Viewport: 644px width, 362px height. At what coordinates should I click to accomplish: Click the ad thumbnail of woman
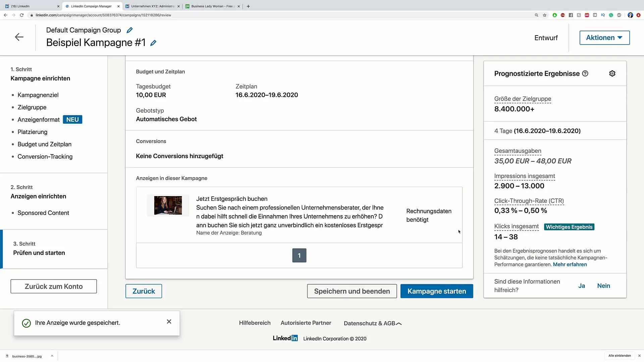168,205
